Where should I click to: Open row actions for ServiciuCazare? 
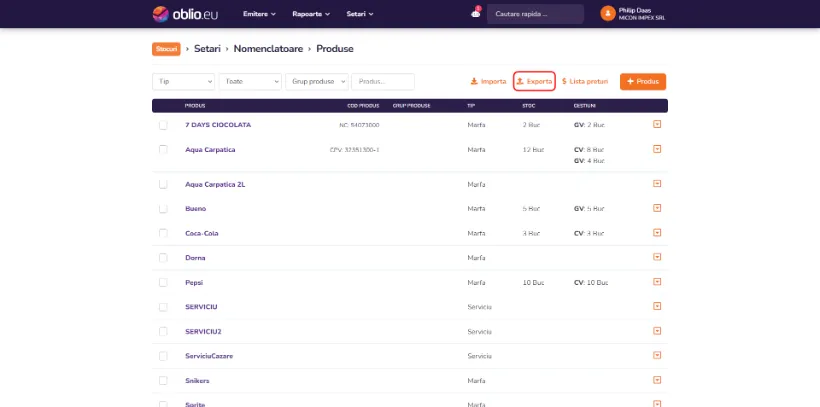click(657, 355)
